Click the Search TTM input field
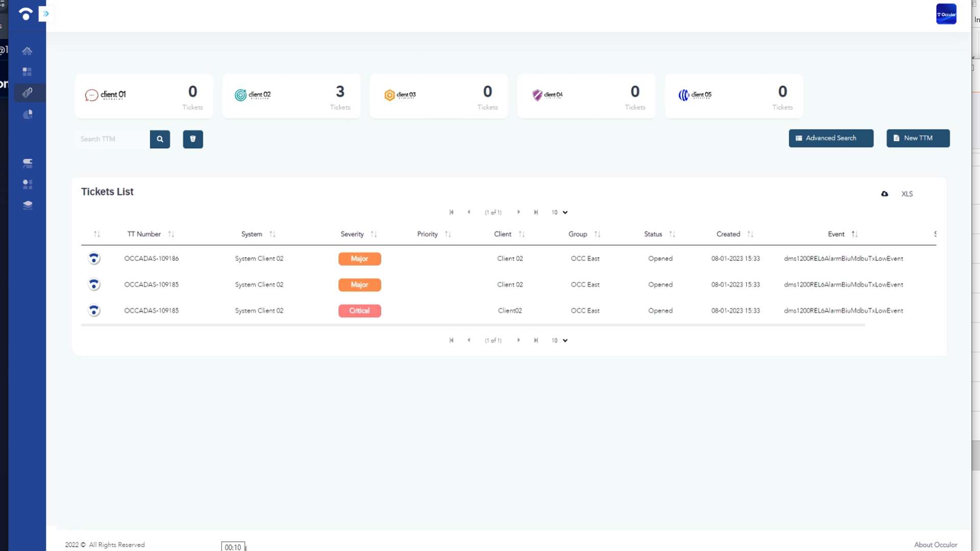The width and height of the screenshot is (980, 551). (112, 139)
